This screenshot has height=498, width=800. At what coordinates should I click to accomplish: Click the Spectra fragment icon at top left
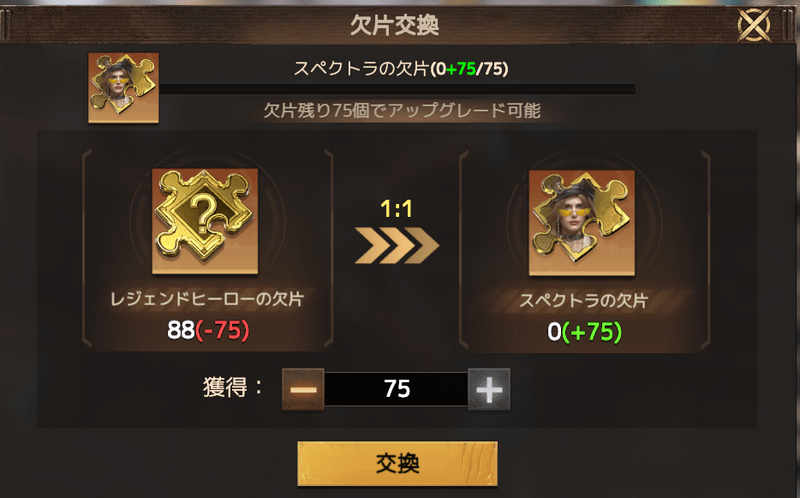(123, 88)
